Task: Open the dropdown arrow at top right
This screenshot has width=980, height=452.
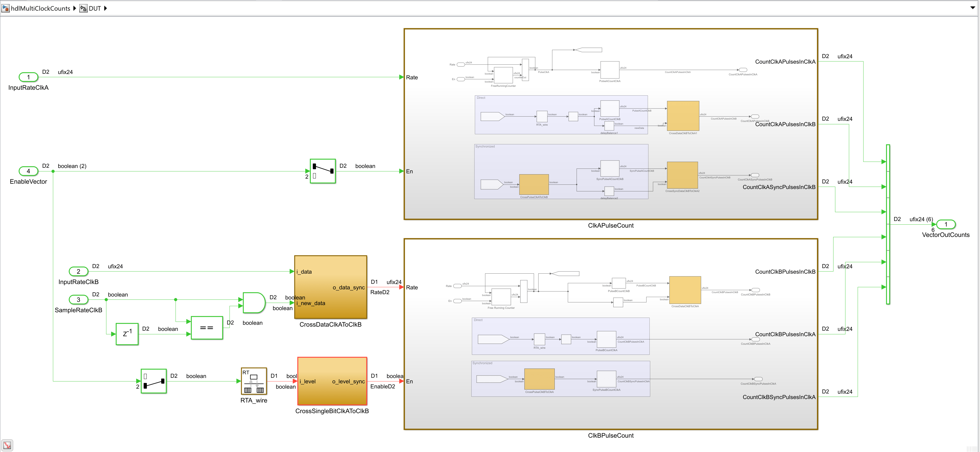Action: click(973, 8)
